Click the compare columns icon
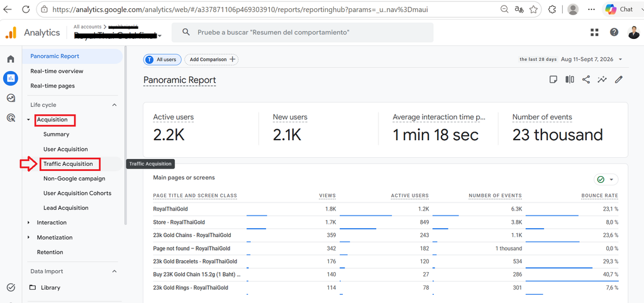 point(570,80)
